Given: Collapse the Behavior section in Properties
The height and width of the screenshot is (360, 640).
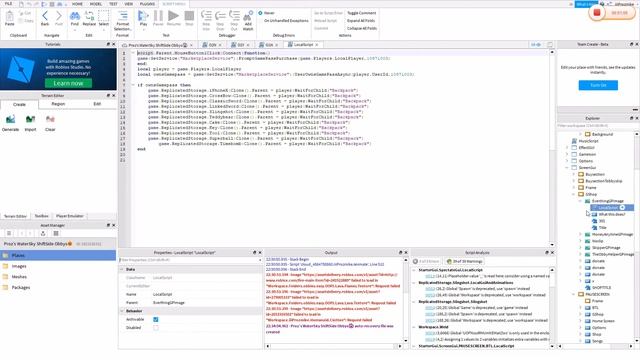Looking at the screenshot, I should [x=122, y=311].
